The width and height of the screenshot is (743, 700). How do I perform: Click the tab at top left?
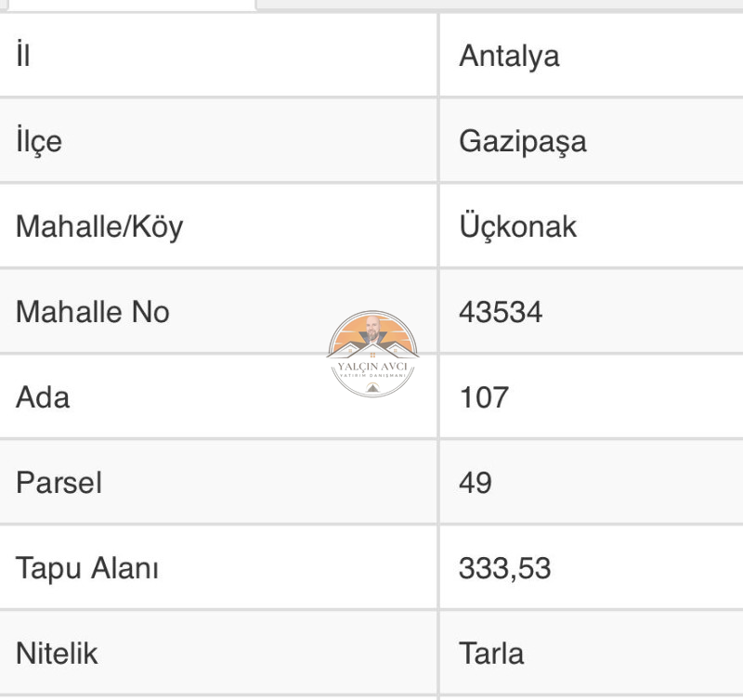(128, 5)
